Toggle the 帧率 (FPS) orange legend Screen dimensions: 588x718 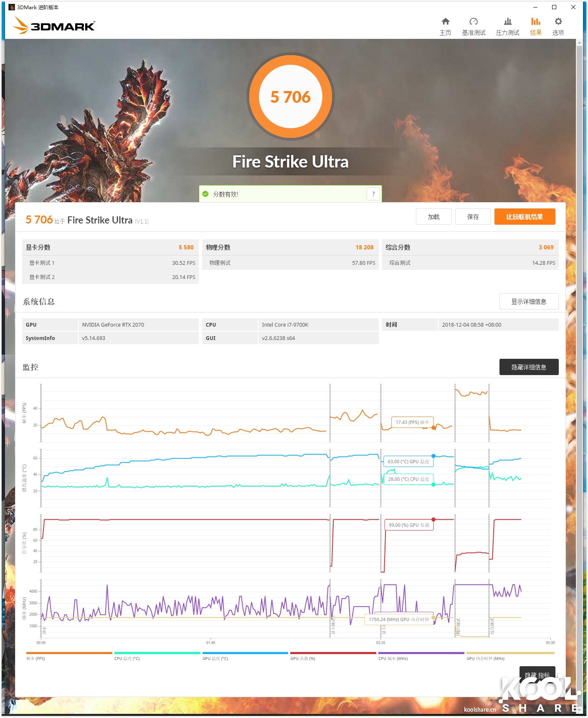click(x=69, y=656)
